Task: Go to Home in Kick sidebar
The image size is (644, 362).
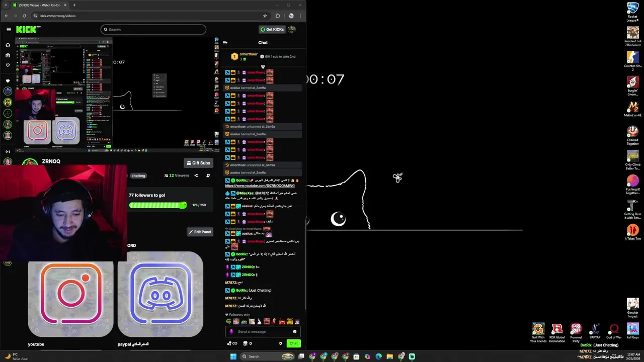Action: [x=8, y=45]
